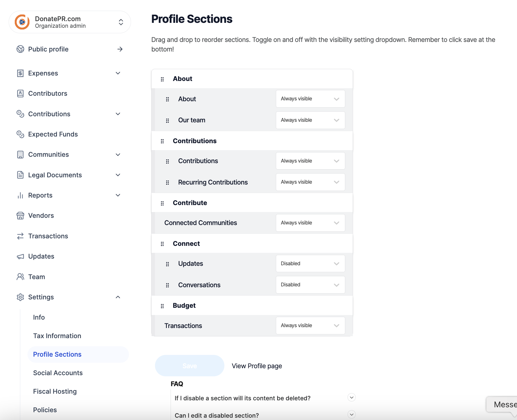Click the drag handle for Budget section
Image resolution: width=517 pixels, height=420 pixels.
[162, 306]
